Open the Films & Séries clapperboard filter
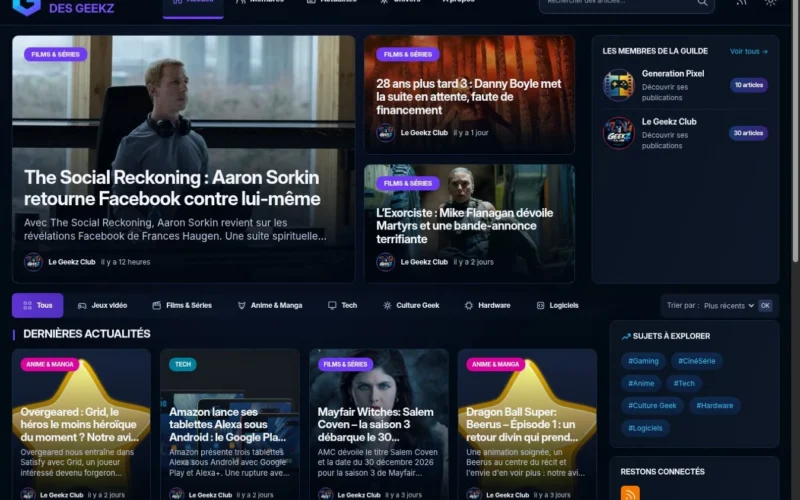This screenshot has width=800, height=500. [182, 305]
